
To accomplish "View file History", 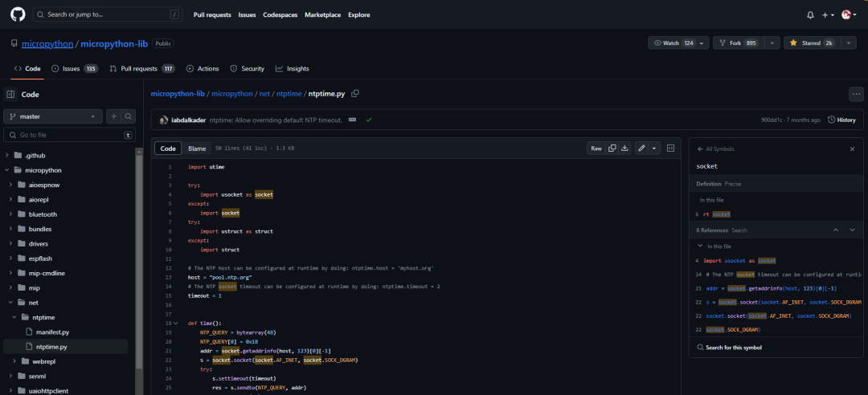I will click(x=841, y=120).
